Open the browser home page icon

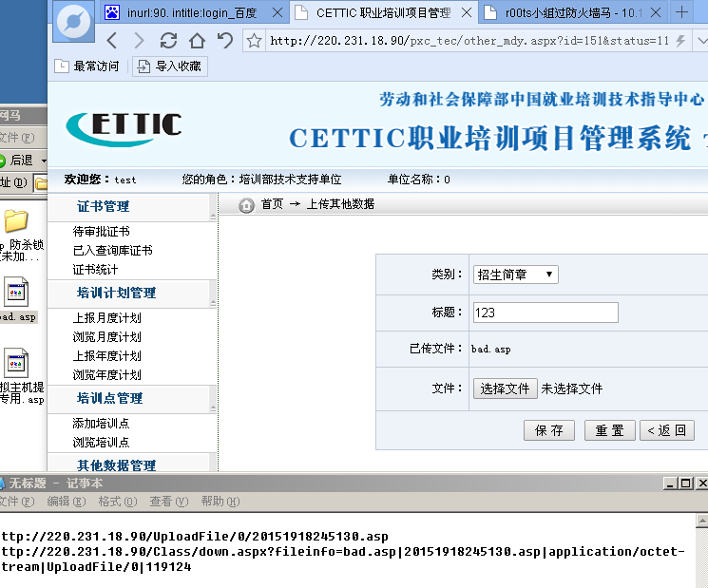197,41
